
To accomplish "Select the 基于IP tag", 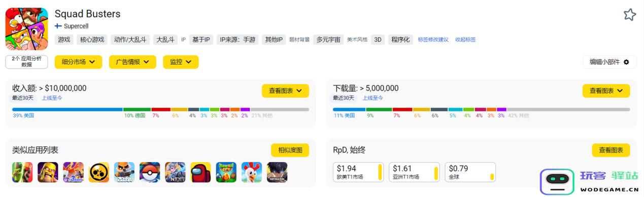I will click(x=201, y=40).
